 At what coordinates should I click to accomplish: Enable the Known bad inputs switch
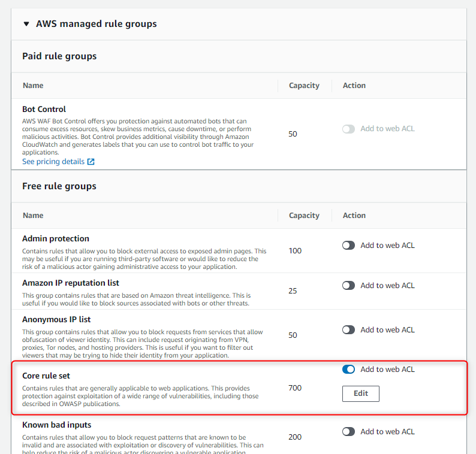[x=348, y=432]
